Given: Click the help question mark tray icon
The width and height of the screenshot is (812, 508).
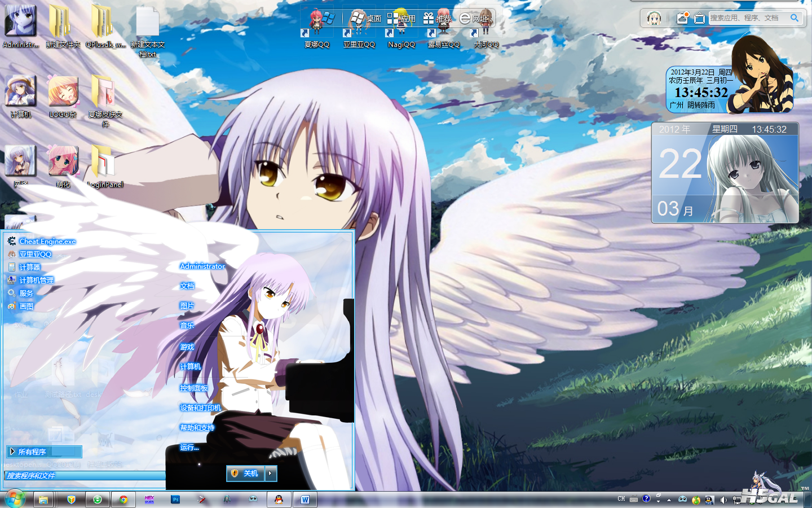Looking at the screenshot, I should pyautogui.click(x=646, y=499).
